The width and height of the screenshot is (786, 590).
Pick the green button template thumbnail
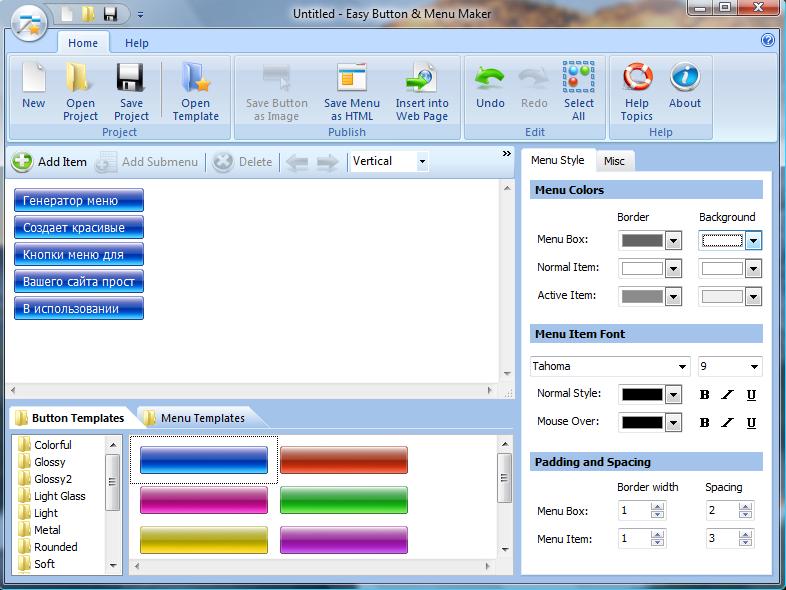point(344,500)
